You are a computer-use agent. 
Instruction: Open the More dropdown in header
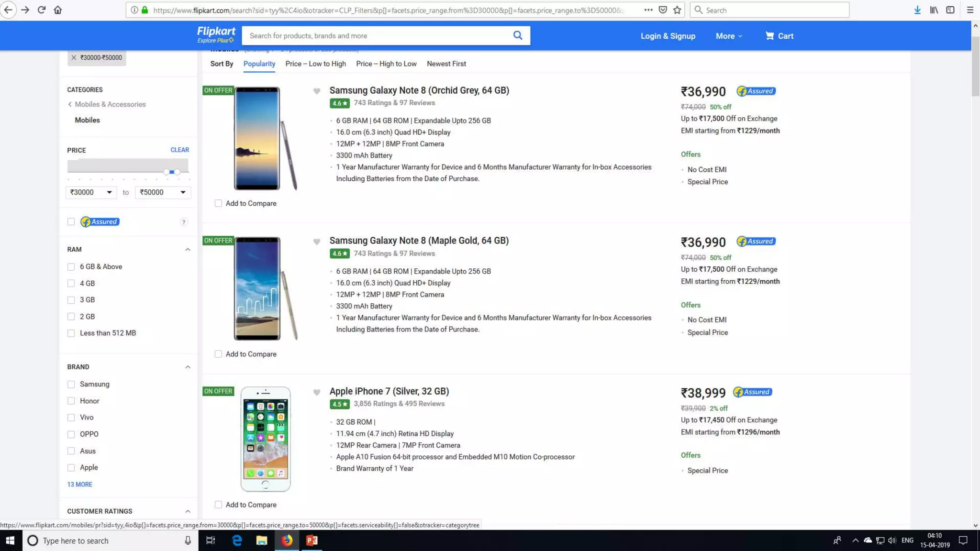pos(728,36)
